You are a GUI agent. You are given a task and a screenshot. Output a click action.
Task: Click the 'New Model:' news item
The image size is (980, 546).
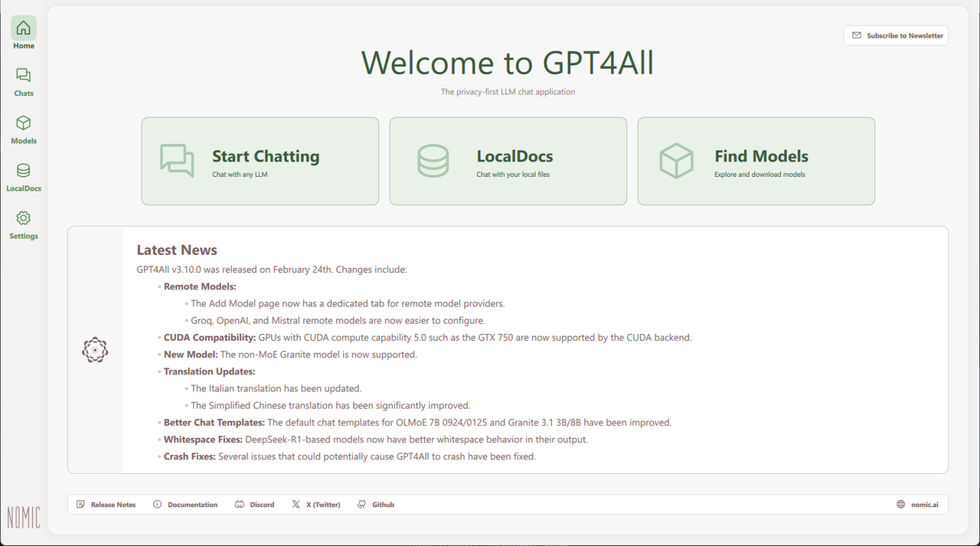pyautogui.click(x=290, y=355)
